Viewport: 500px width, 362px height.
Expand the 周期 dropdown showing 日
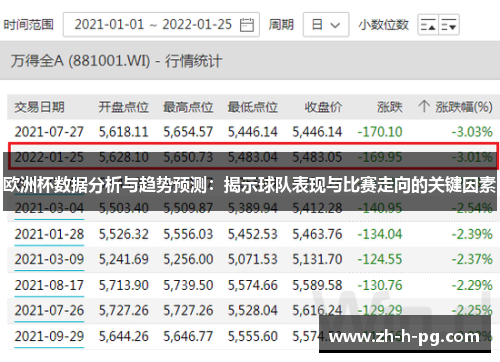326,25
